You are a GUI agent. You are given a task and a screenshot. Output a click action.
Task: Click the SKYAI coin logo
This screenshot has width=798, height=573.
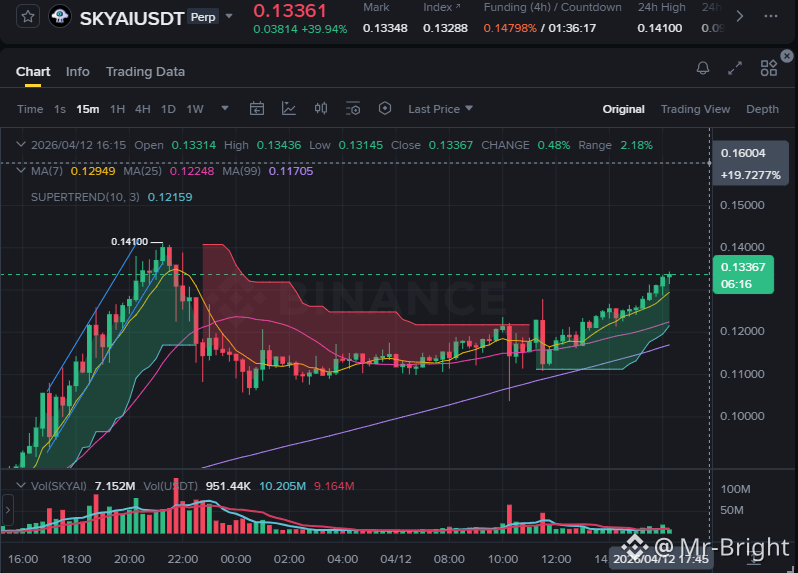pyautogui.click(x=60, y=17)
